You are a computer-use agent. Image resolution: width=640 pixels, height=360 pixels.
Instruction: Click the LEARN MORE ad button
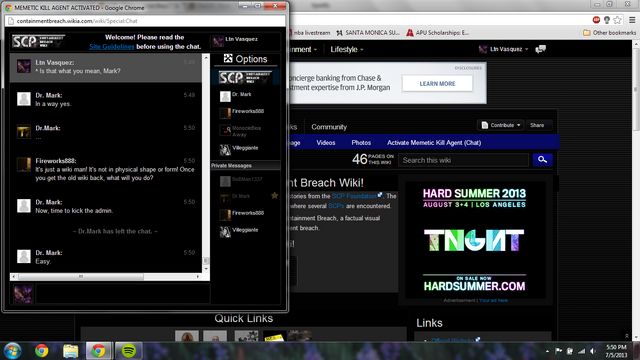[x=437, y=84]
